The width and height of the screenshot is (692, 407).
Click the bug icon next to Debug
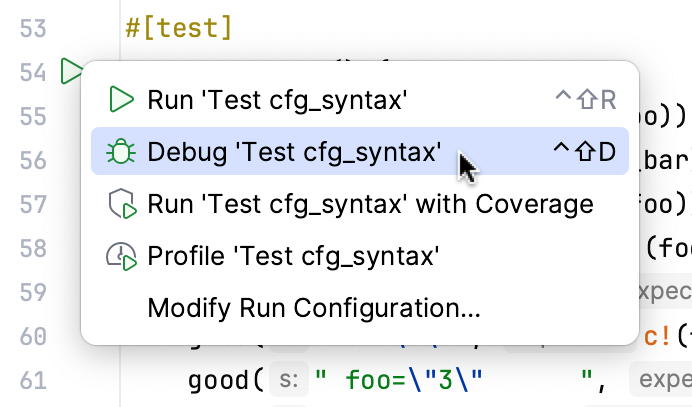pos(121,152)
